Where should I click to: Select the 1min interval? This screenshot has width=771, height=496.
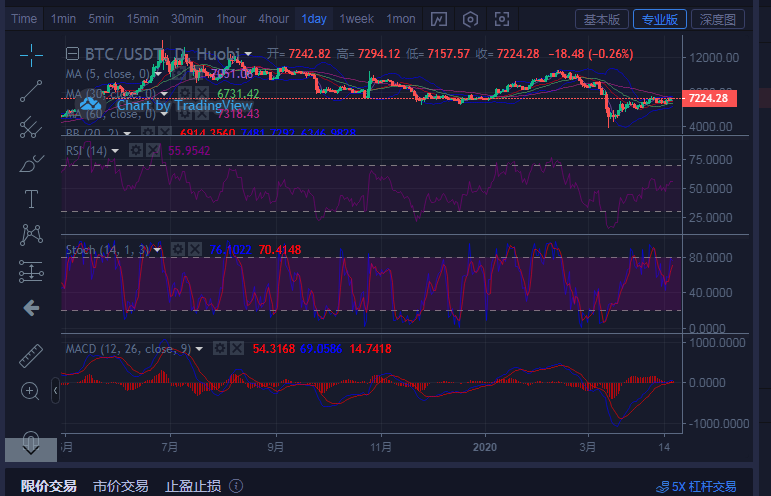[x=63, y=19]
